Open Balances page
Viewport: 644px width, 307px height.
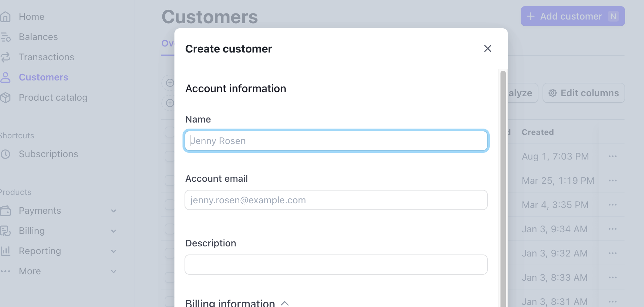point(38,37)
